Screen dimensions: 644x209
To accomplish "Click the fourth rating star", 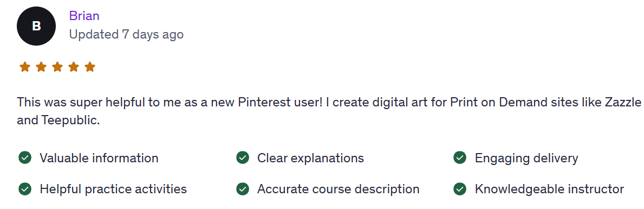I will click(x=74, y=67).
